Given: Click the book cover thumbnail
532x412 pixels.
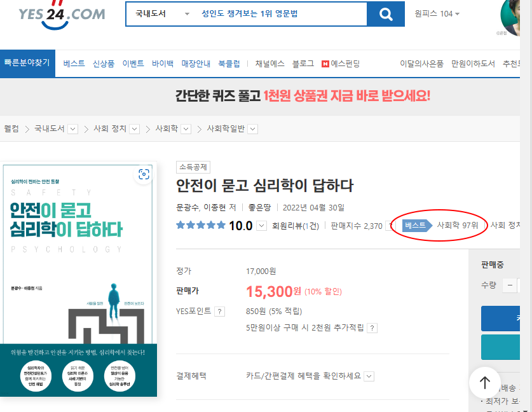Looking at the screenshot, I should tap(78, 280).
